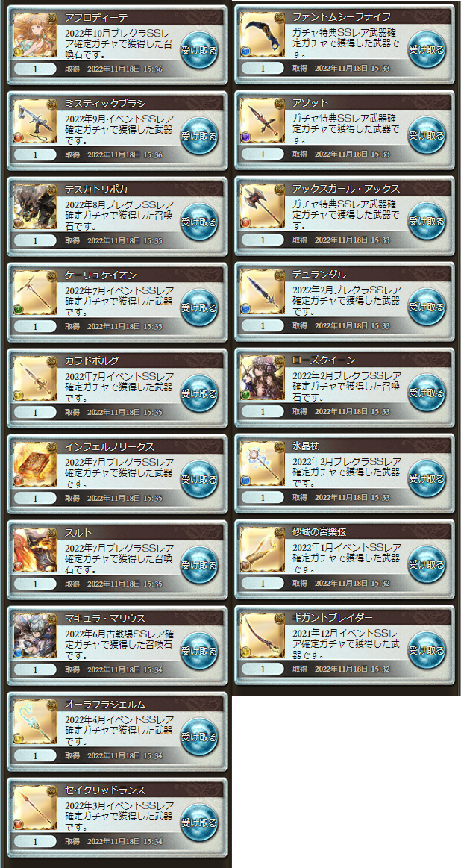Click the ローズクイーン summon portrait icon

(x=263, y=378)
